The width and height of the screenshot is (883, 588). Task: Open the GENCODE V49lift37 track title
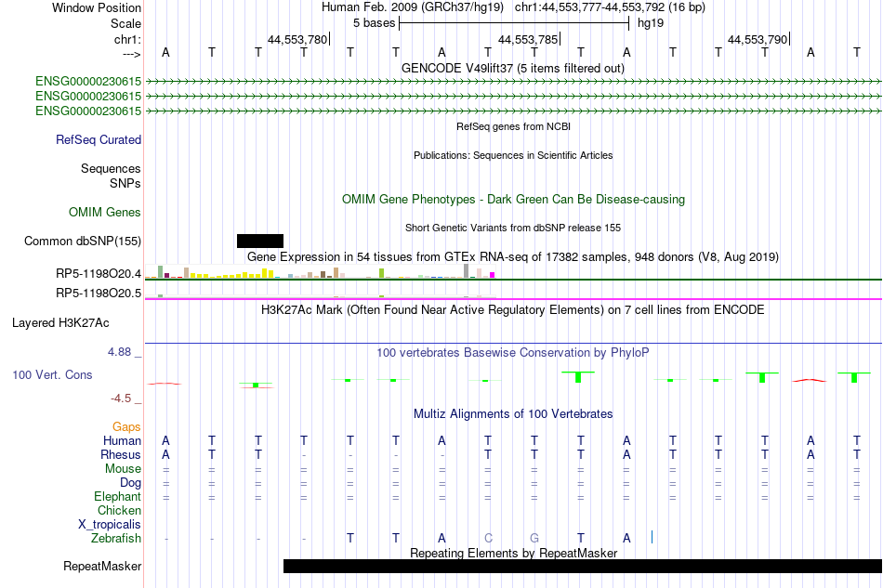point(512,68)
